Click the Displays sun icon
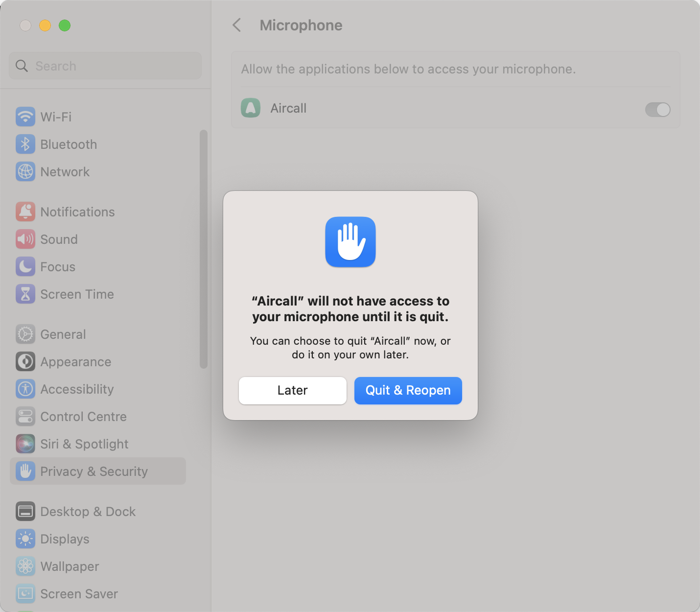This screenshot has height=612, width=700. coord(25,539)
